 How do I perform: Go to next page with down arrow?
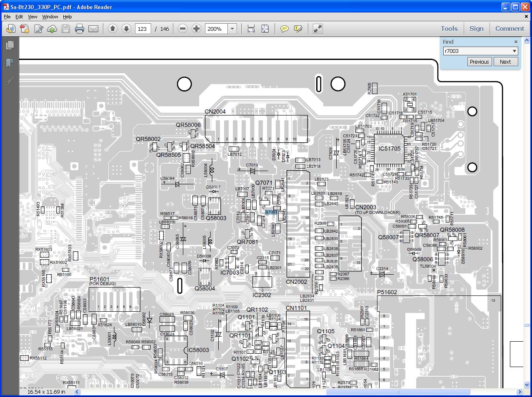point(127,29)
